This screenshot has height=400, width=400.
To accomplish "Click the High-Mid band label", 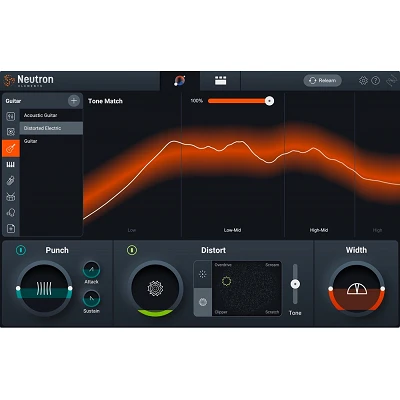I will tap(319, 230).
